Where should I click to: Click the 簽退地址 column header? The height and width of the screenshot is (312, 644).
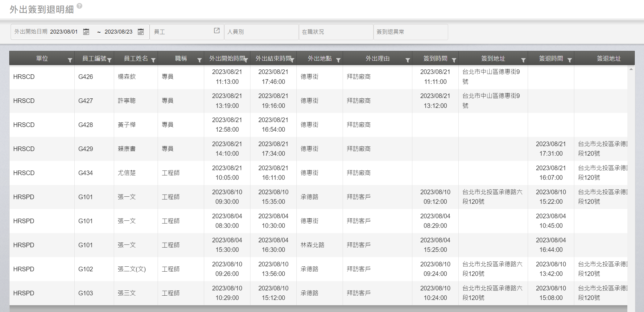[608, 59]
